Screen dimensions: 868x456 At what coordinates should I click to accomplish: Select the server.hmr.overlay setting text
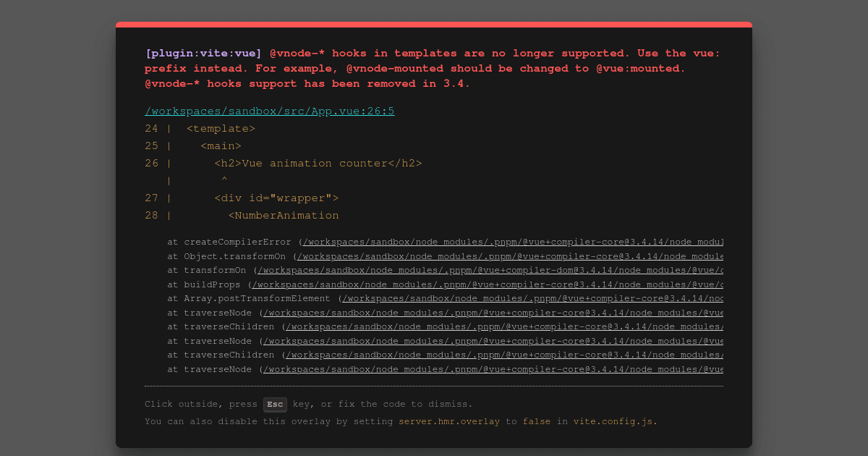[449, 421]
